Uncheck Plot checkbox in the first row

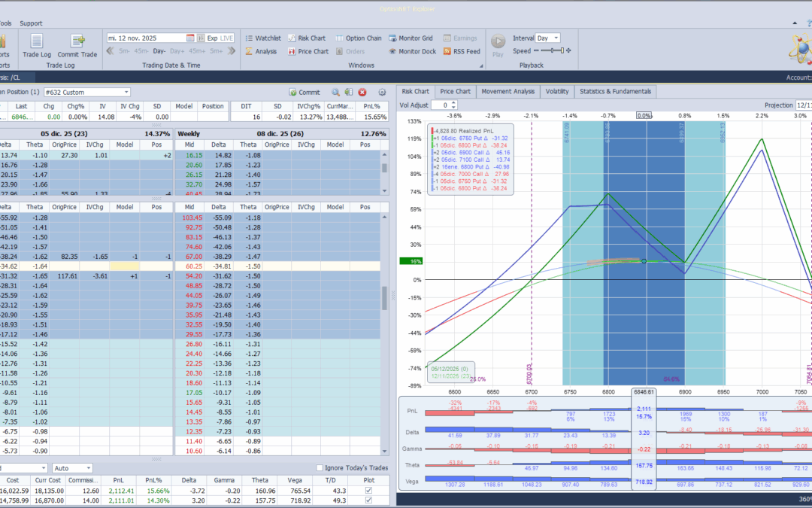tap(368, 491)
